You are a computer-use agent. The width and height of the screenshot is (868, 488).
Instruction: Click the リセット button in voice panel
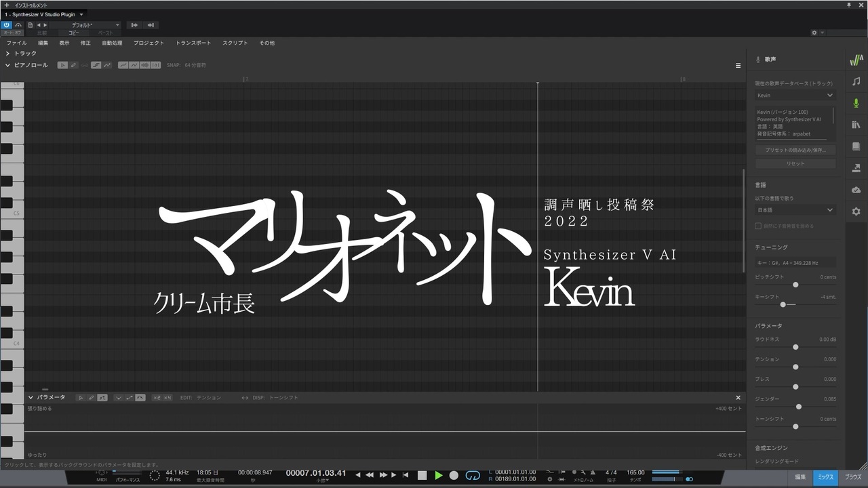pos(795,164)
